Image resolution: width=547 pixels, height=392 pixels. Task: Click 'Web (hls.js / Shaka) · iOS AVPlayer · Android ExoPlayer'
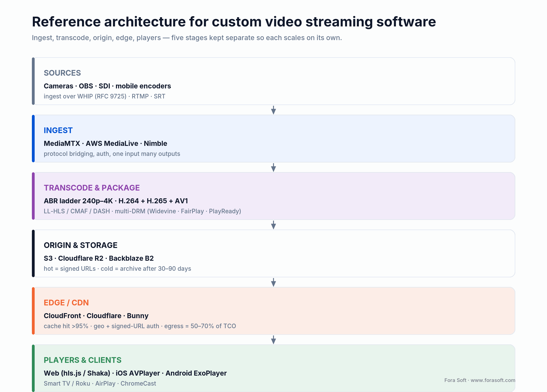135,373
